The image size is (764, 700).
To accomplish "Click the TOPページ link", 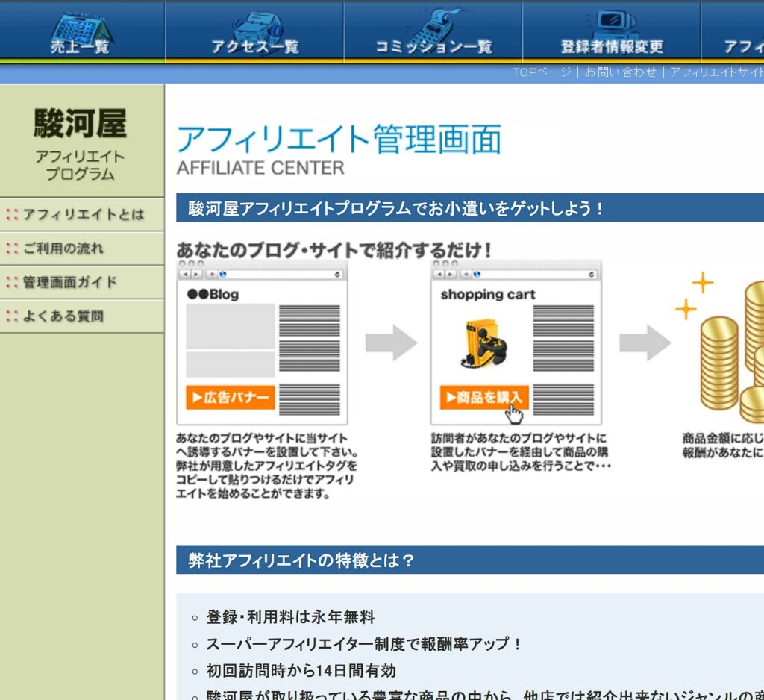I will click(542, 72).
